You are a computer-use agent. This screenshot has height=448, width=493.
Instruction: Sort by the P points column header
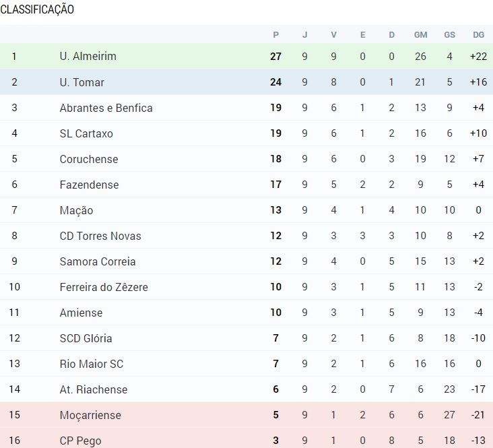[275, 35]
